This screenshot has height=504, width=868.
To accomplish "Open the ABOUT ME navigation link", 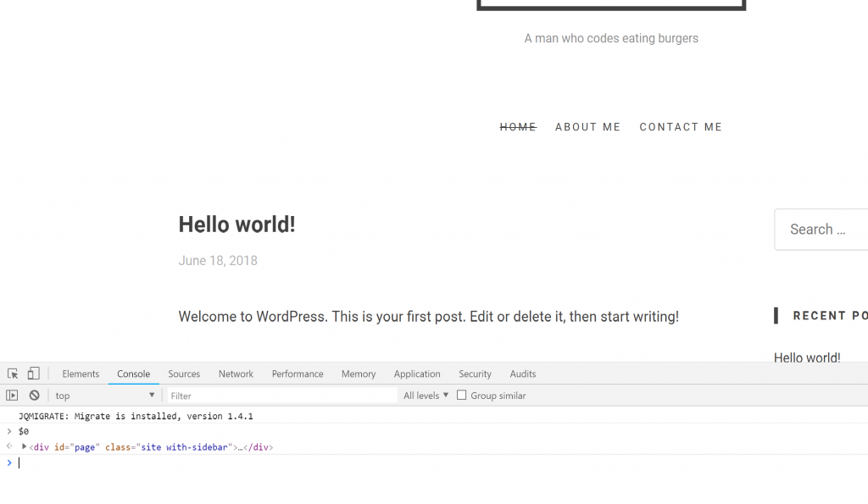I will (x=587, y=127).
